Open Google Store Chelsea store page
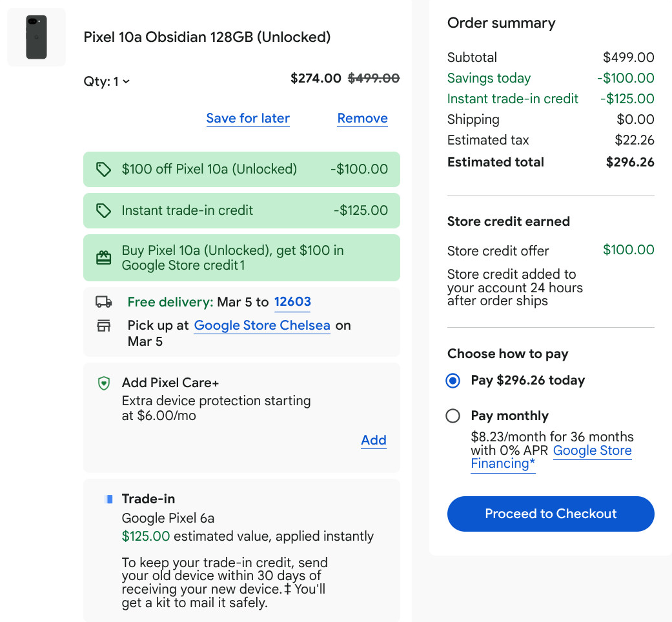 tap(262, 325)
